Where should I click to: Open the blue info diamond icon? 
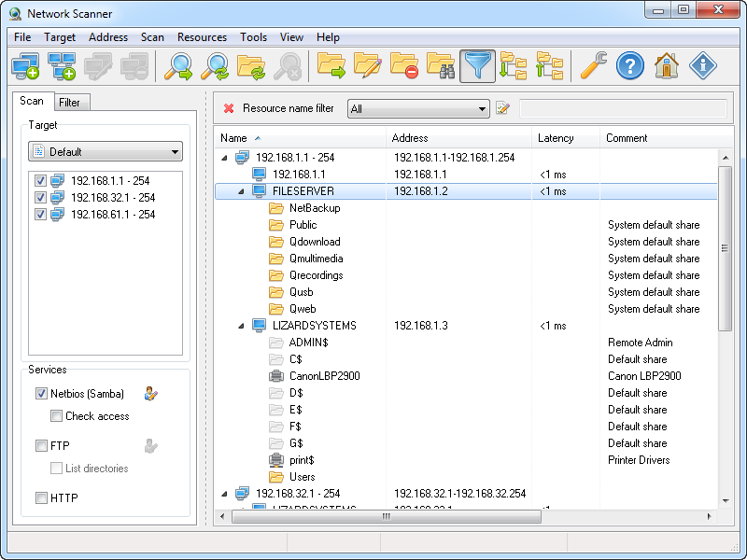click(x=702, y=66)
